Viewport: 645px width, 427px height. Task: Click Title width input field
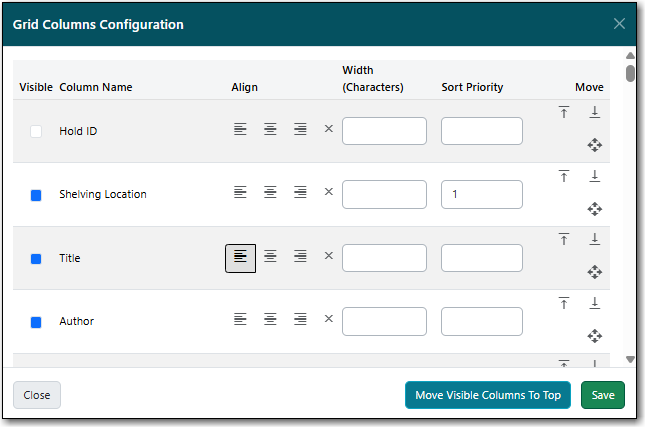pyautogui.click(x=384, y=258)
